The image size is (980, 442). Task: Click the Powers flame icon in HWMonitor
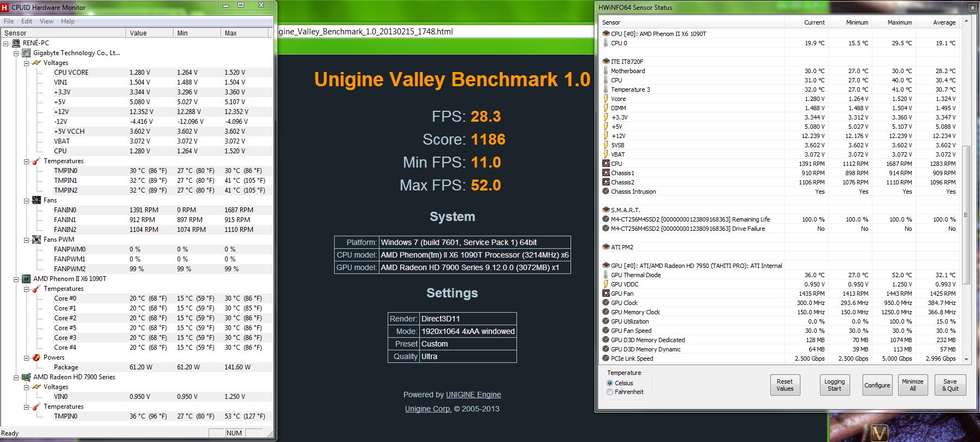tap(37, 357)
